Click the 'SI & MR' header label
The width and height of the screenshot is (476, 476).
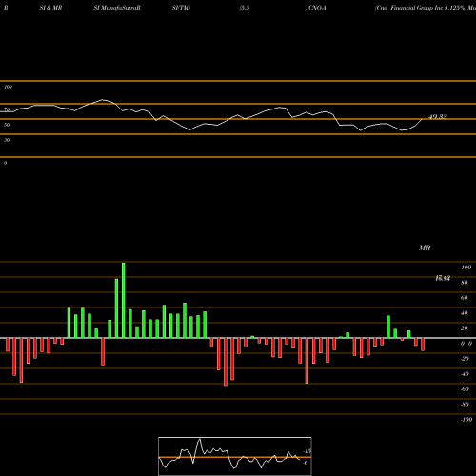point(50,8)
